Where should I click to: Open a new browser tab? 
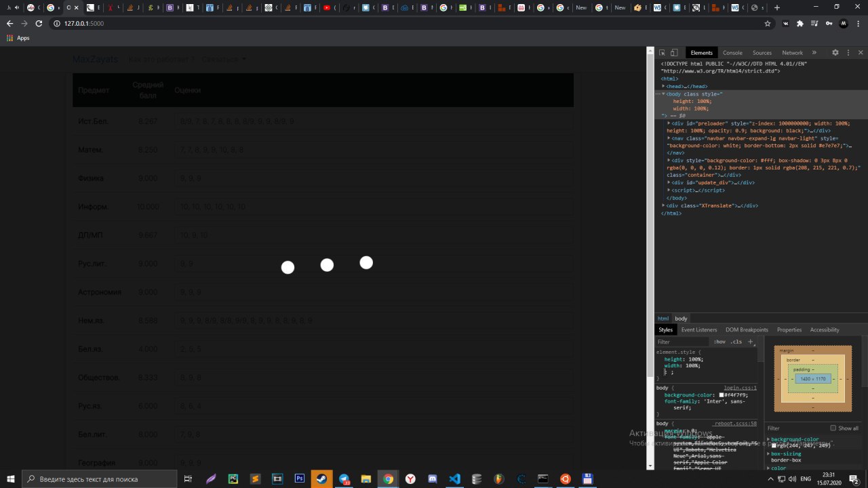click(777, 7)
